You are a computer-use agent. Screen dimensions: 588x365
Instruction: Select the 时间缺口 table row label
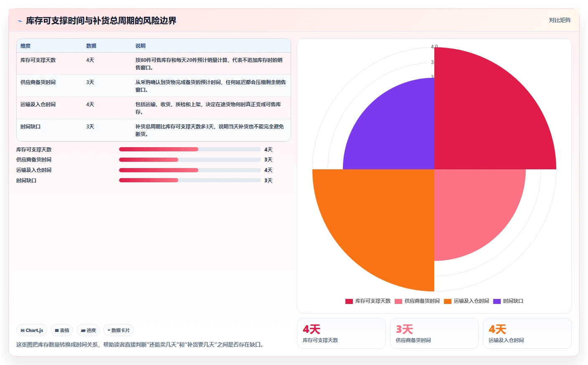(x=30, y=127)
